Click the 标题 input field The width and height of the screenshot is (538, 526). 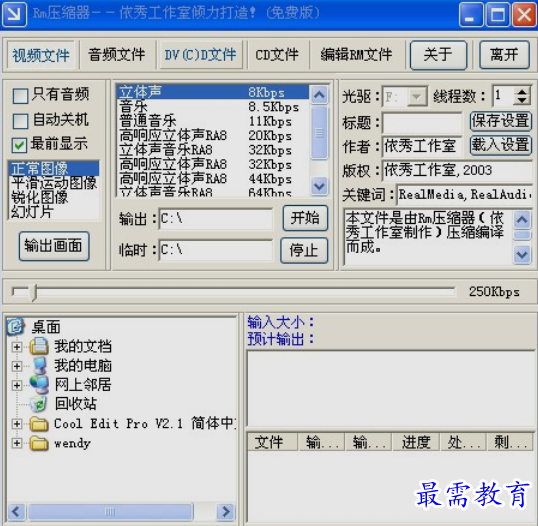tap(422, 122)
